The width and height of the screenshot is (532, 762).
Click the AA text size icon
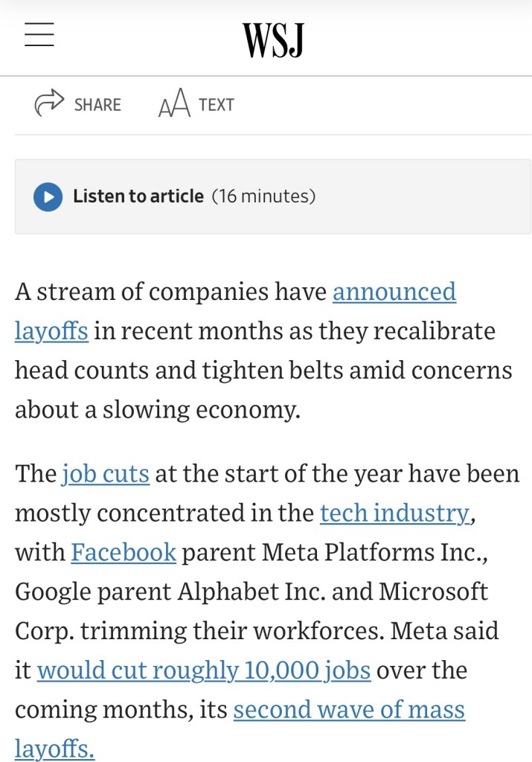click(174, 105)
